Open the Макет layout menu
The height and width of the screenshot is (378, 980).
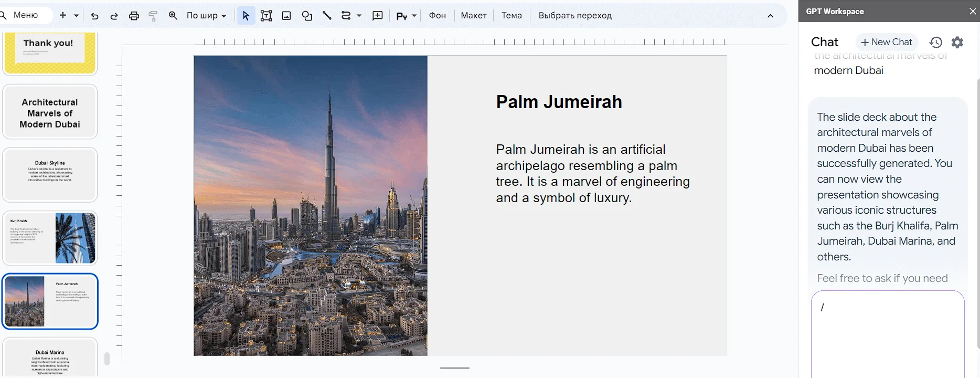coord(473,16)
